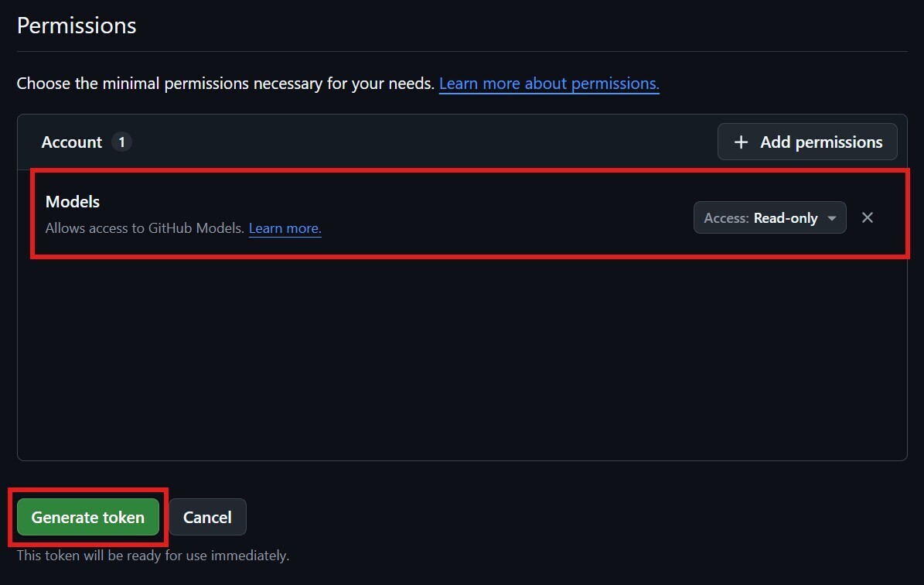Open the Access: Read-only dropdown

(x=769, y=218)
